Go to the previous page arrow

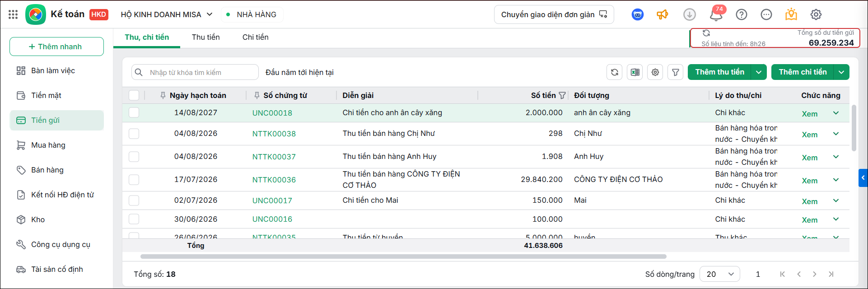799,274
